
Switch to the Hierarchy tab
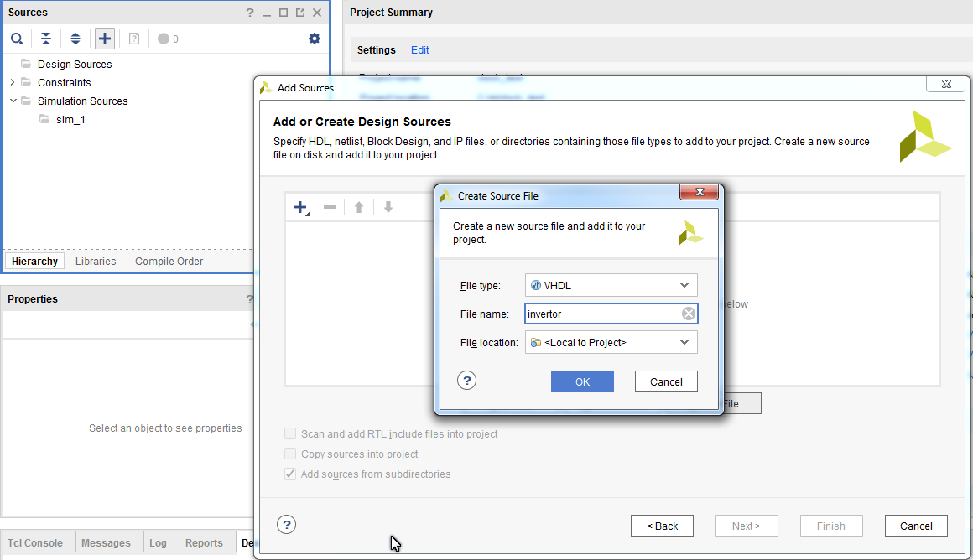tap(34, 261)
